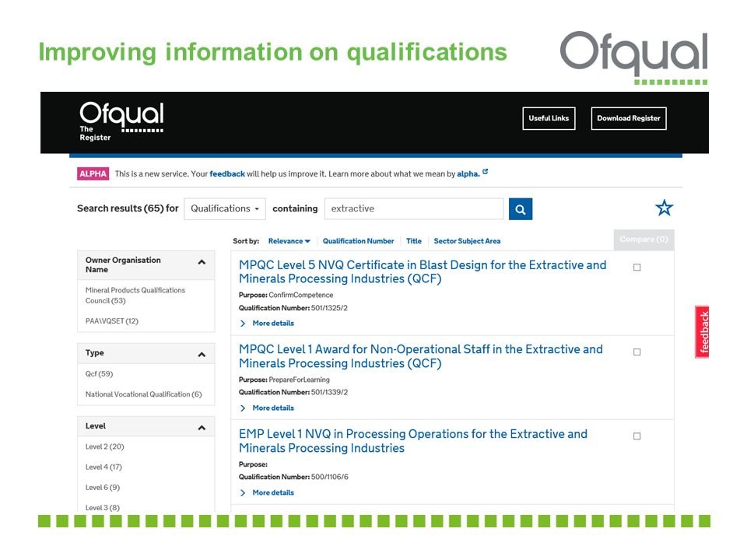Screen dimensions: 747x560
Task: Click the Download Register button
Action: click(629, 118)
